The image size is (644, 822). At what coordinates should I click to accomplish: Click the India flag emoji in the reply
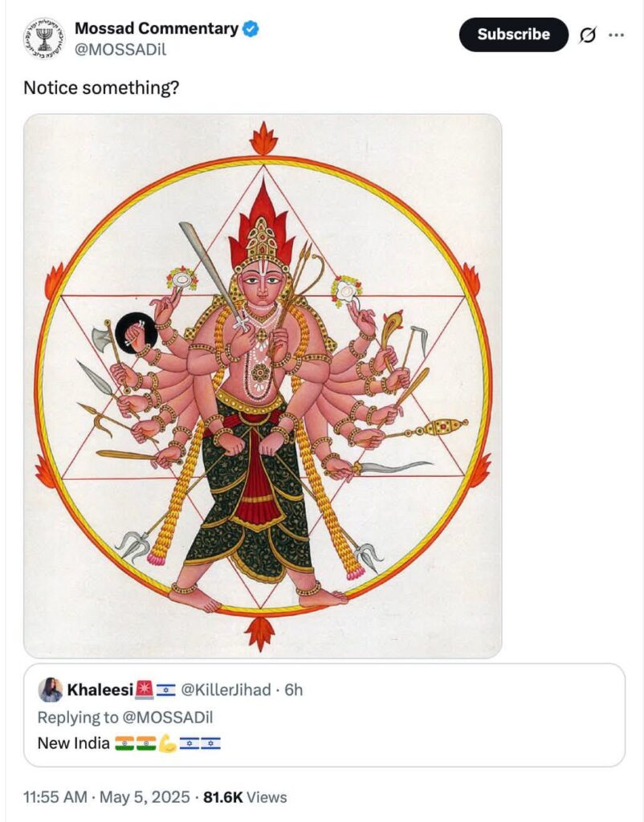click(124, 743)
